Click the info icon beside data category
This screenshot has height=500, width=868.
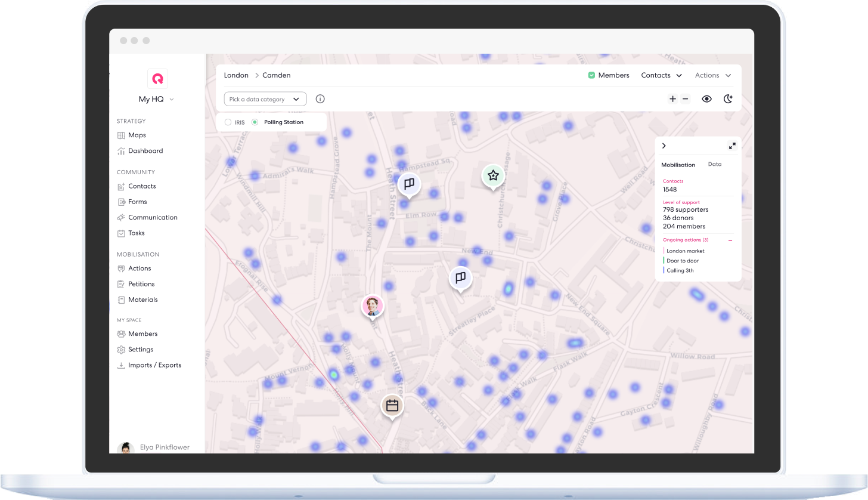[320, 99]
